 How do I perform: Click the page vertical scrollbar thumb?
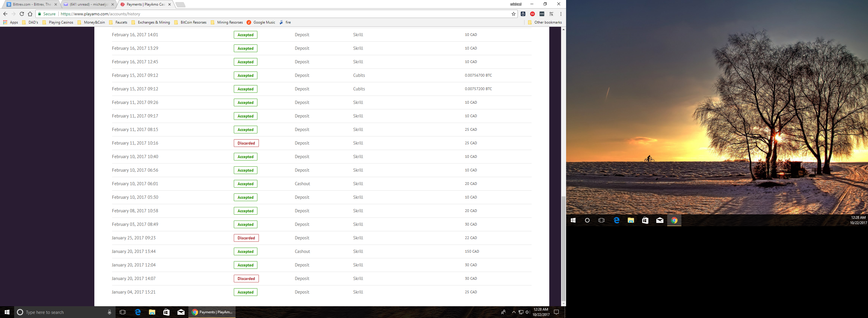pyautogui.click(x=563, y=249)
